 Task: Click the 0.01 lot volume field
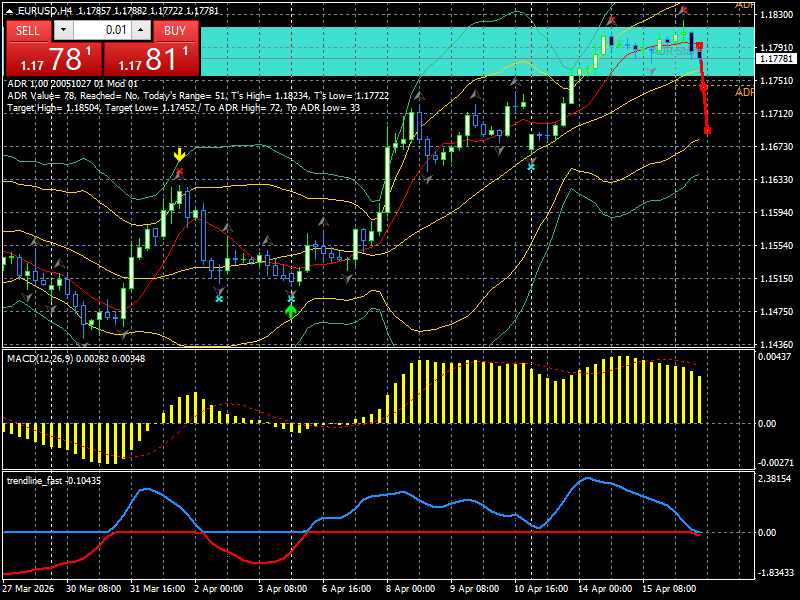[102, 30]
